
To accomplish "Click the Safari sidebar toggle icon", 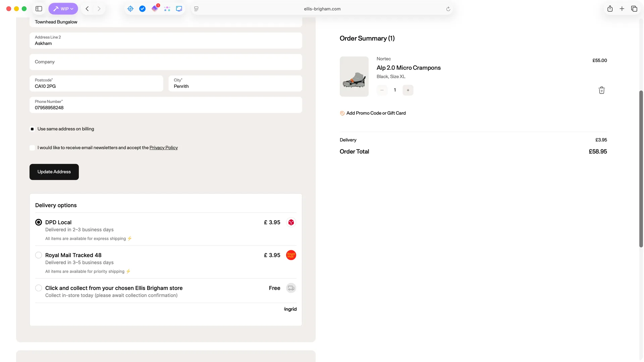I will click(39, 9).
